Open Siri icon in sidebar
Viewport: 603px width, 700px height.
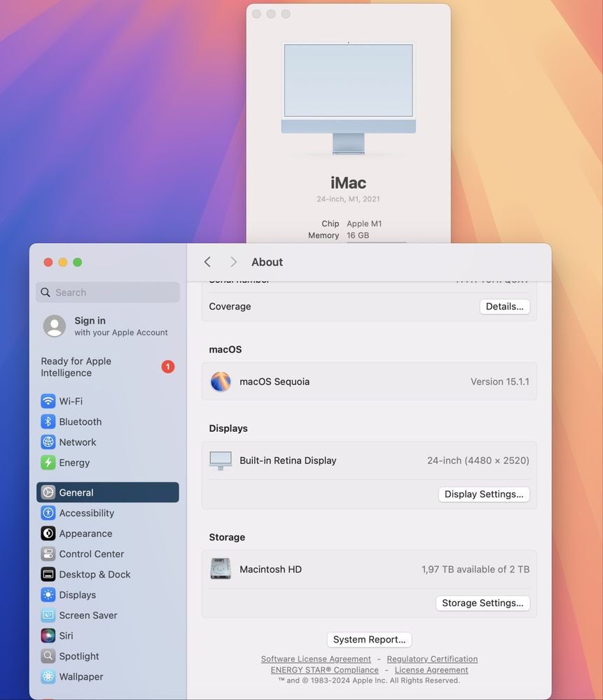click(48, 636)
